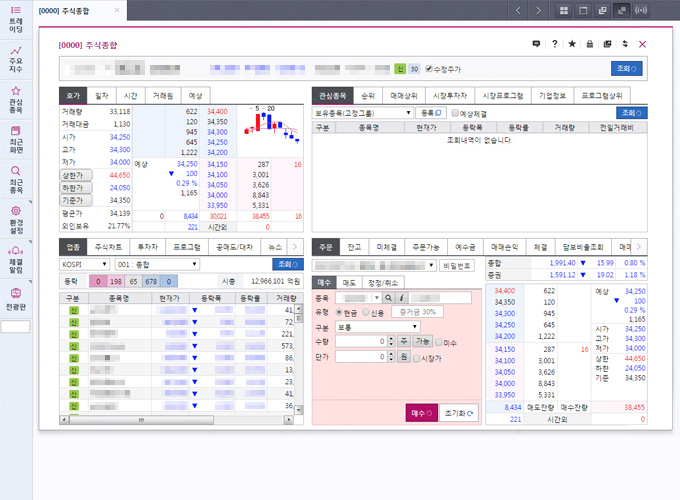Open the 전광판 sidebar icon
680x500 pixels.
tap(16, 299)
